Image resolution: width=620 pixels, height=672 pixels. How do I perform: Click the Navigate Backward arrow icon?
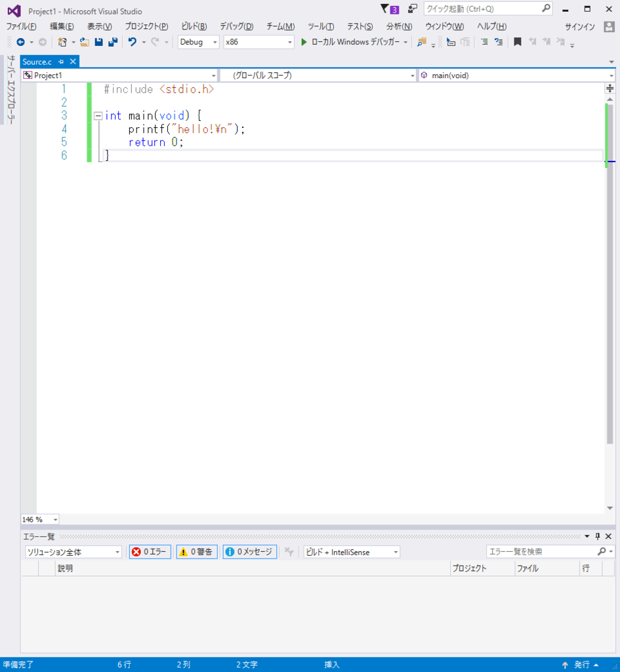pyautogui.click(x=20, y=42)
